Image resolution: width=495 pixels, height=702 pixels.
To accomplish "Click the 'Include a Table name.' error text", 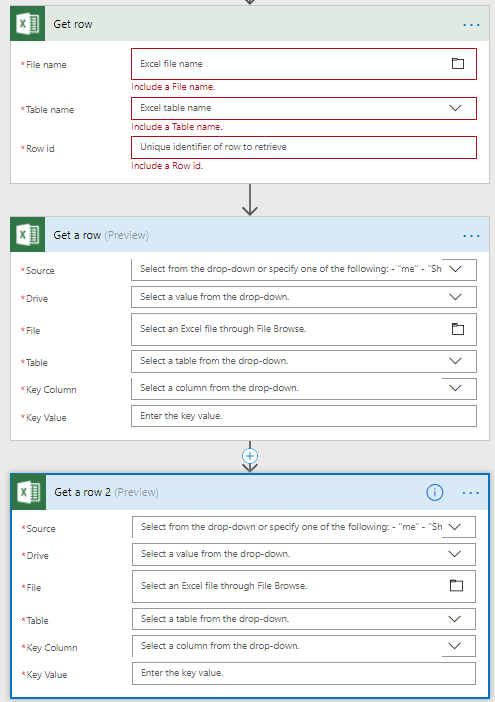I will point(177,127).
